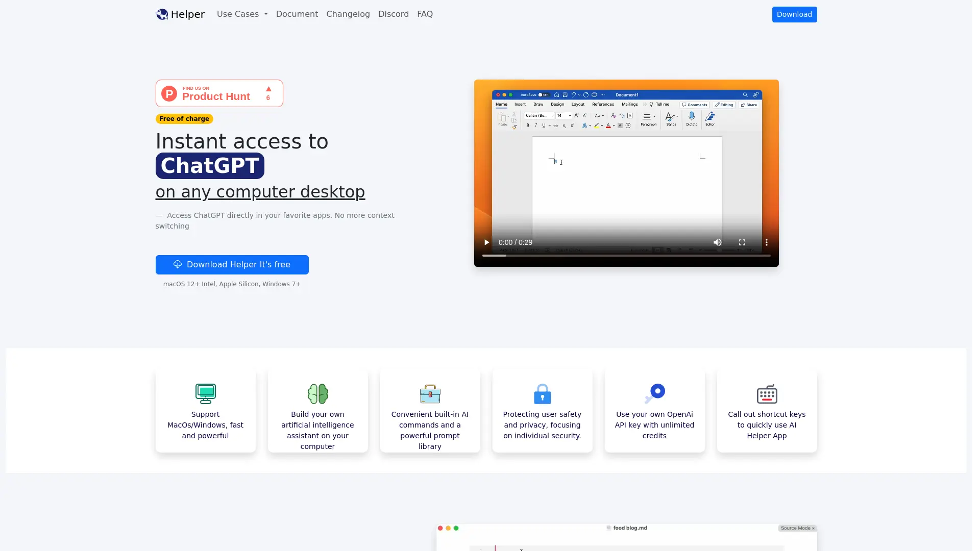Click the macOS 12+ Intel compatibility note
980x551 pixels.
point(232,284)
